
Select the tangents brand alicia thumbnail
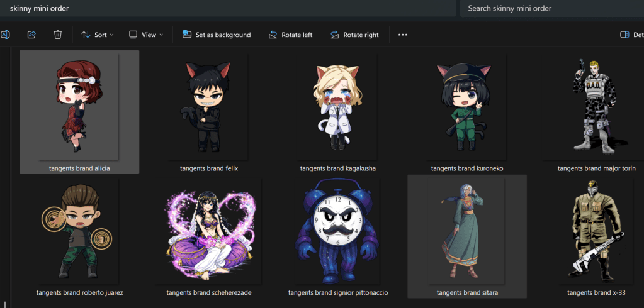[x=79, y=107]
